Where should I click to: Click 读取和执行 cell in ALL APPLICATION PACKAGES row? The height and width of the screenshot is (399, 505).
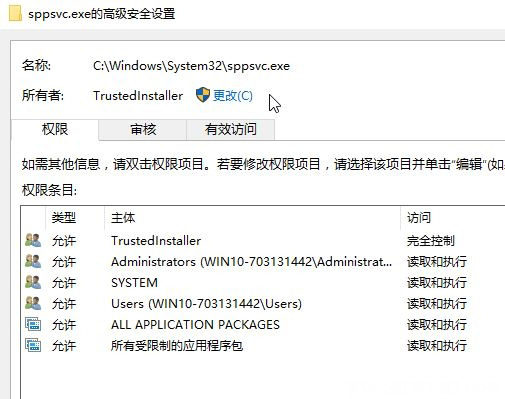coord(436,325)
